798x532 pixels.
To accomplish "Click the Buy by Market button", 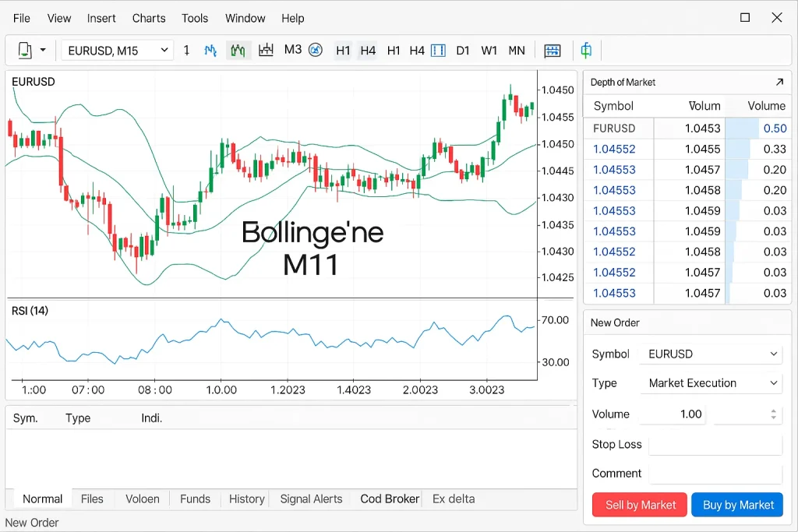I will point(737,505).
